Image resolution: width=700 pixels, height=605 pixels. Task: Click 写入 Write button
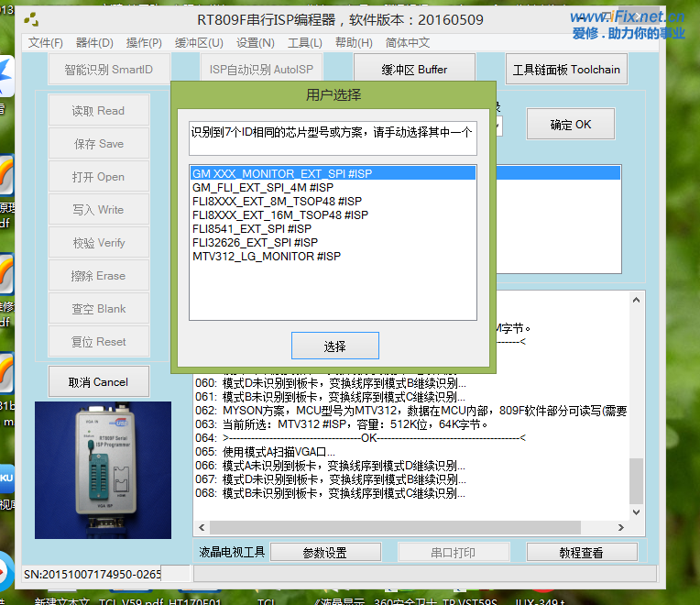99,209
